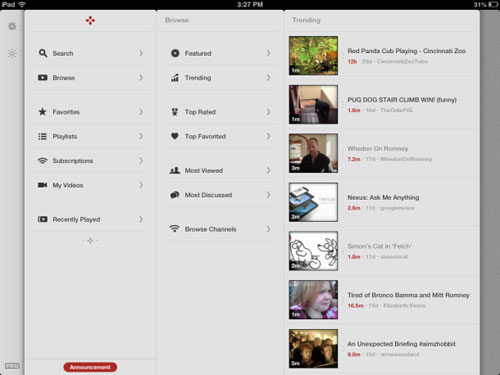Viewport: 500px width, 375px height.
Task: Expand Search with its chevron
Action: (x=141, y=53)
